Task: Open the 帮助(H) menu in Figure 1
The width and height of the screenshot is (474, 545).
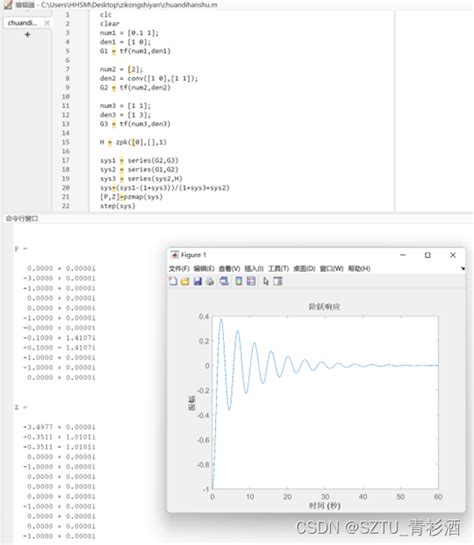Action: [x=359, y=268]
